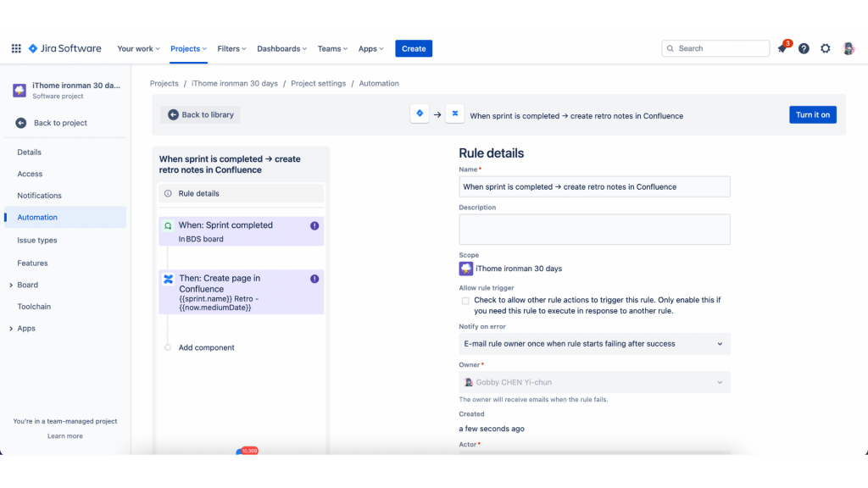Click the Add component circle
Viewport: 868px width, 488px height.
(x=168, y=347)
